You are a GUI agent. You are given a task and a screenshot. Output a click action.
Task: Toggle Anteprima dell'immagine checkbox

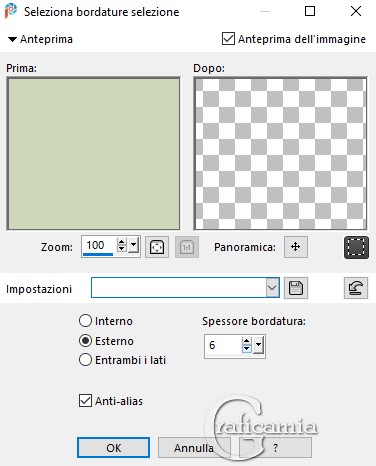(228, 39)
